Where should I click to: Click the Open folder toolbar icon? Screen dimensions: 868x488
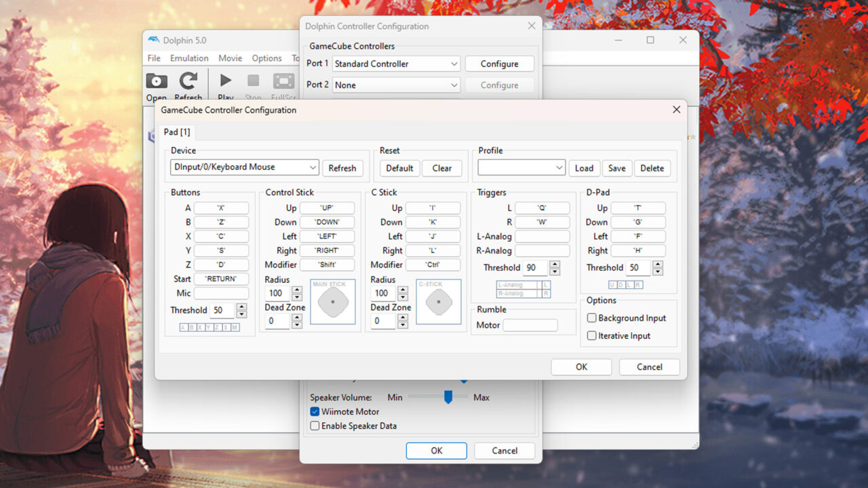(157, 82)
